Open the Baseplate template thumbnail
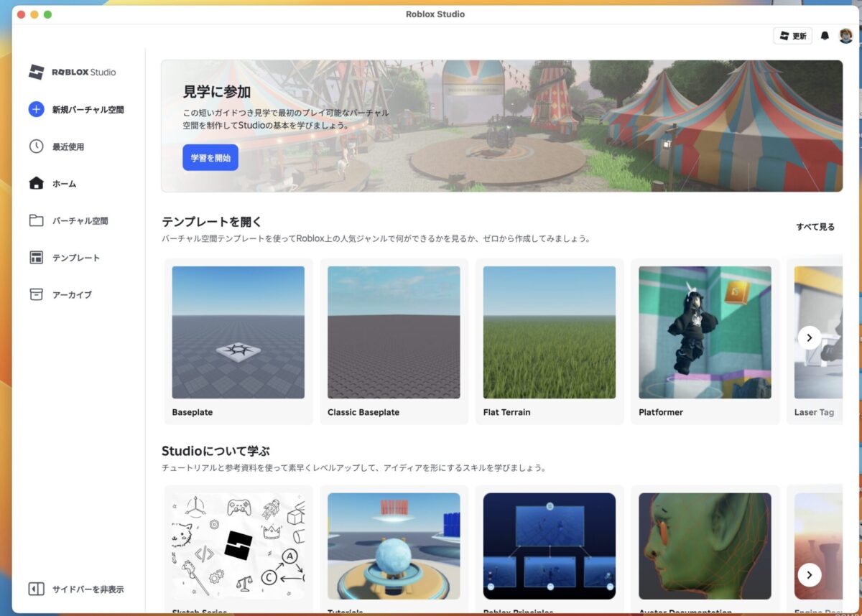This screenshot has width=862, height=616. pyautogui.click(x=238, y=332)
